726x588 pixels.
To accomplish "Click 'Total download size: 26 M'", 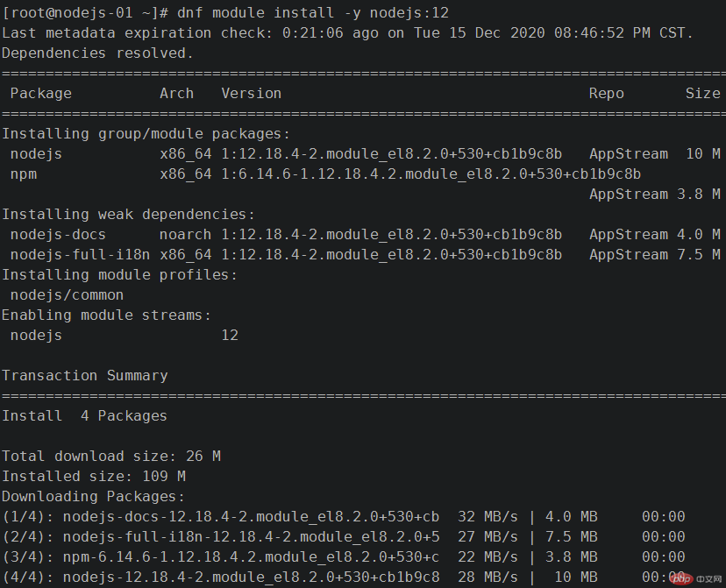I will (x=111, y=457).
